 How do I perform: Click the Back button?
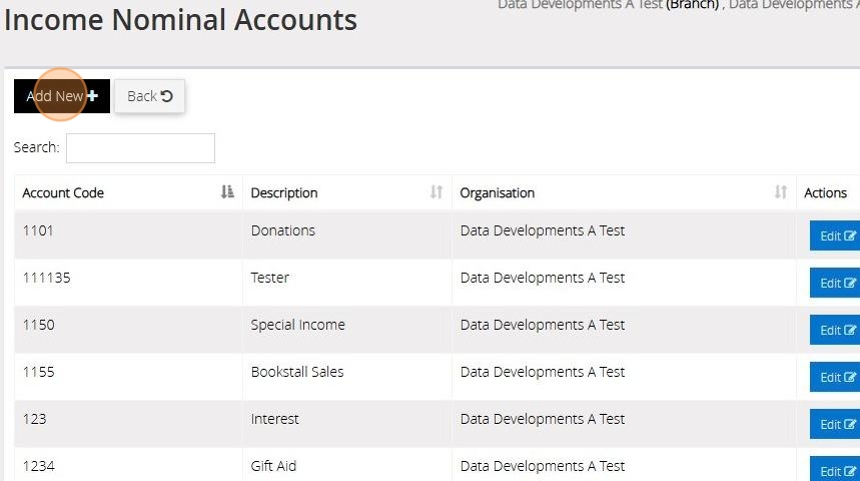coord(150,96)
